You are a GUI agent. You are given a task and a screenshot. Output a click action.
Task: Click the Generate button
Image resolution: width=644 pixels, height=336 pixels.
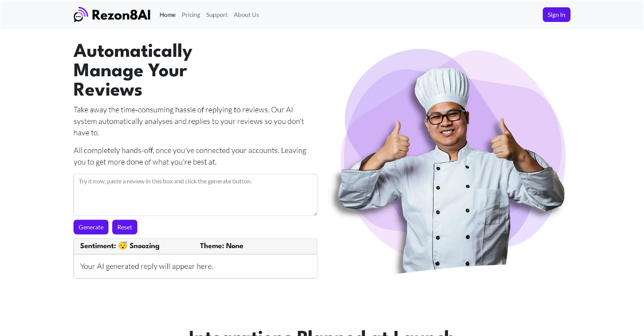click(x=91, y=227)
